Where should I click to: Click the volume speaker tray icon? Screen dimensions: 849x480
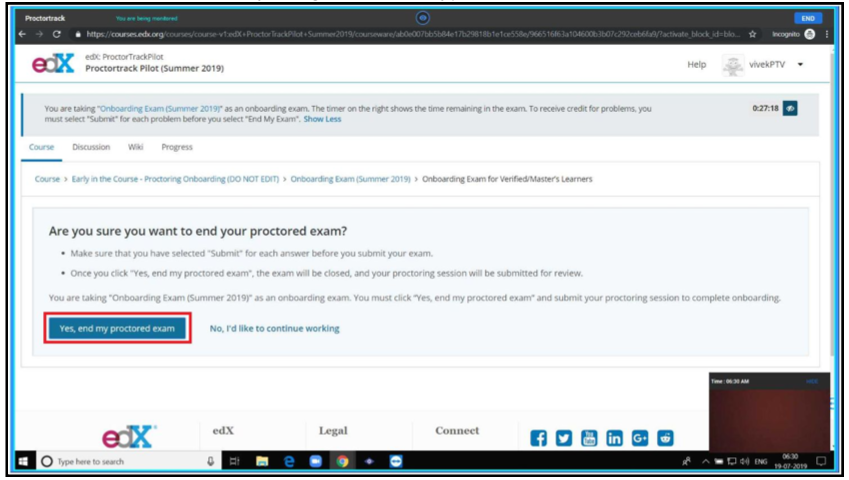click(745, 462)
